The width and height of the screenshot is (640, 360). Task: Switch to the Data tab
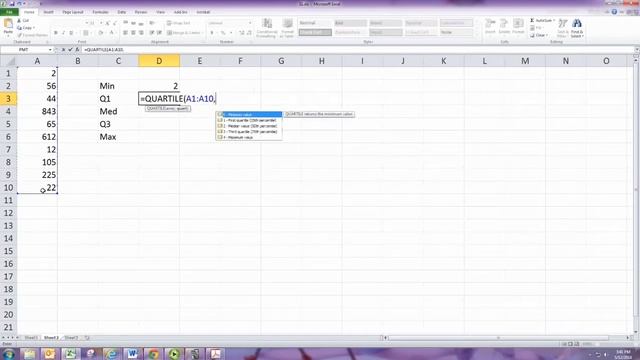pyautogui.click(x=122, y=12)
